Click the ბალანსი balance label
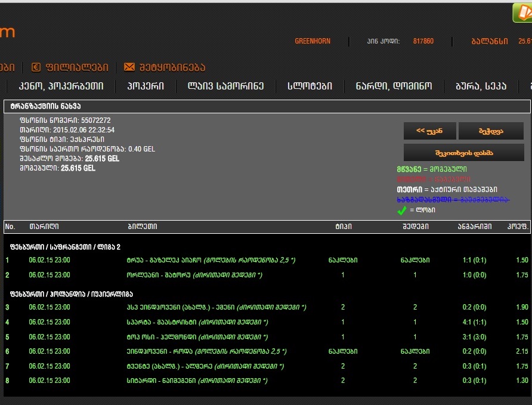 tap(489, 41)
